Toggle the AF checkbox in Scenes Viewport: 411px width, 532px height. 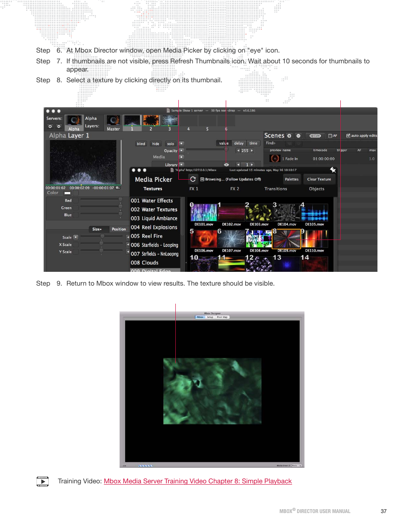pyautogui.click(x=330, y=136)
